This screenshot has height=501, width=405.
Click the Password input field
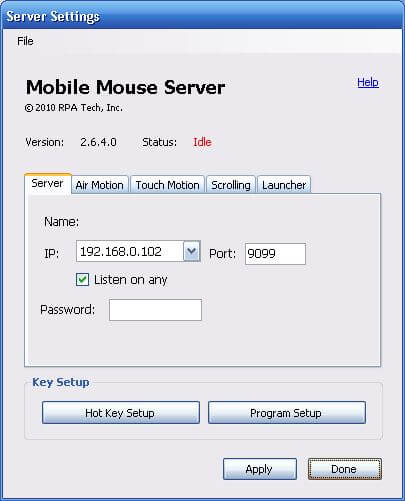point(155,310)
